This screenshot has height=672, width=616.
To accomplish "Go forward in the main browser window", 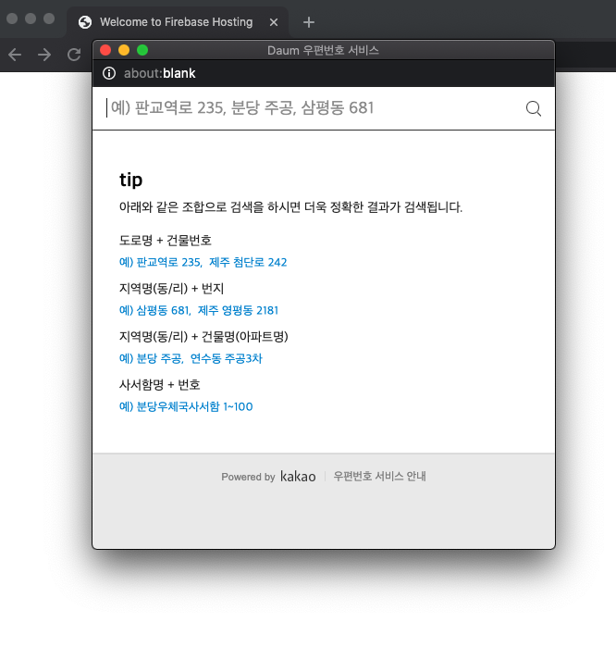I will pyautogui.click(x=44, y=55).
